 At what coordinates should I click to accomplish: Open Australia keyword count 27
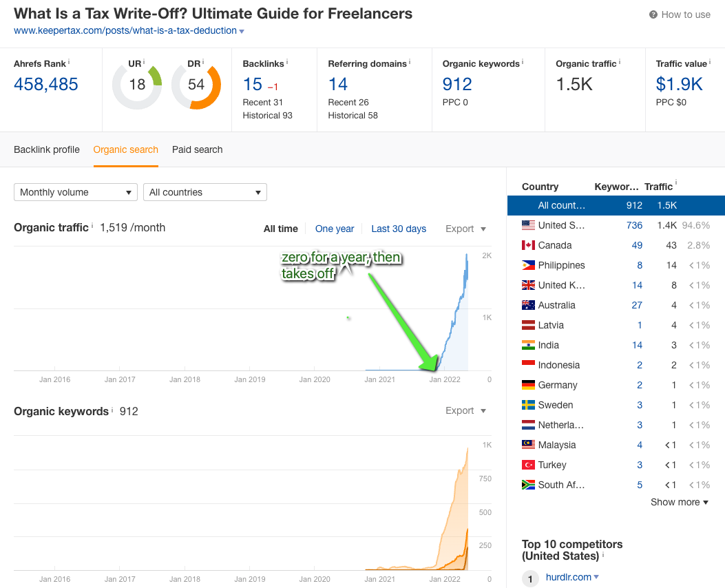pos(637,305)
